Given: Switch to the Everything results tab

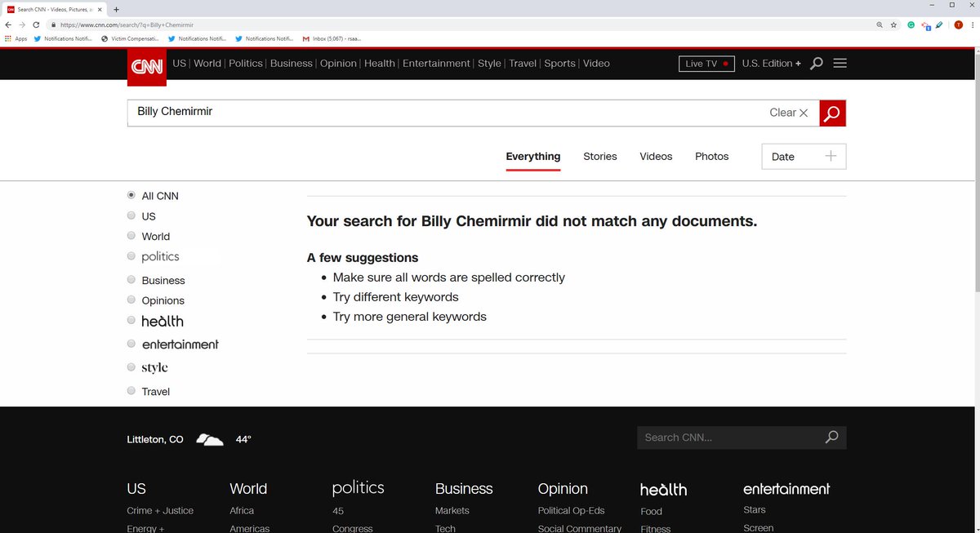Looking at the screenshot, I should (x=533, y=157).
